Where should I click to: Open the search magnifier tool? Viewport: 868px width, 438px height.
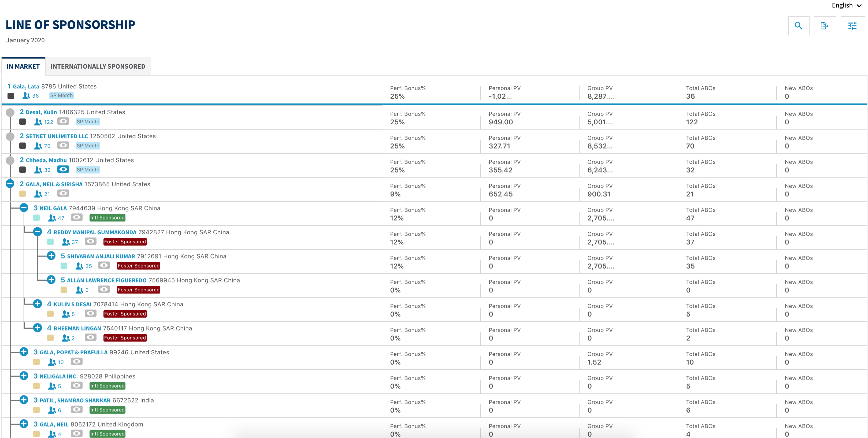(798, 26)
